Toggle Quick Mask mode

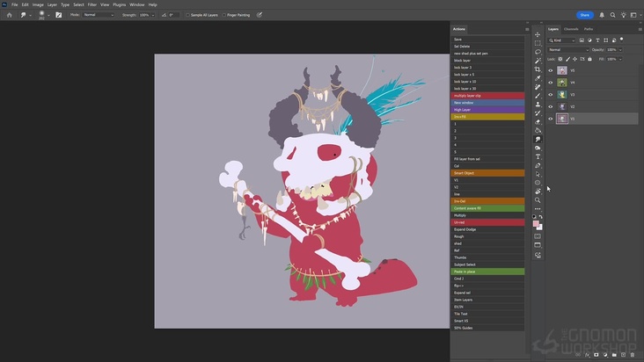tap(538, 236)
